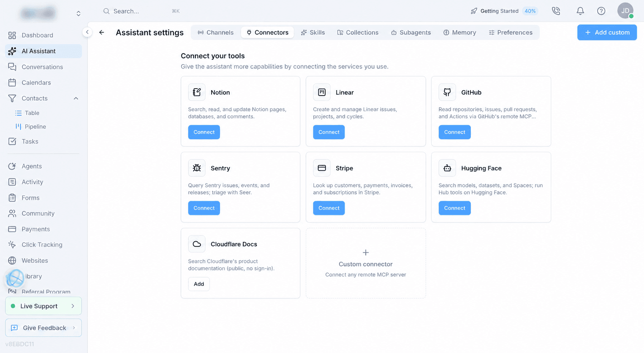Switch to the Channels tab
The image size is (644, 353).
[x=215, y=32]
